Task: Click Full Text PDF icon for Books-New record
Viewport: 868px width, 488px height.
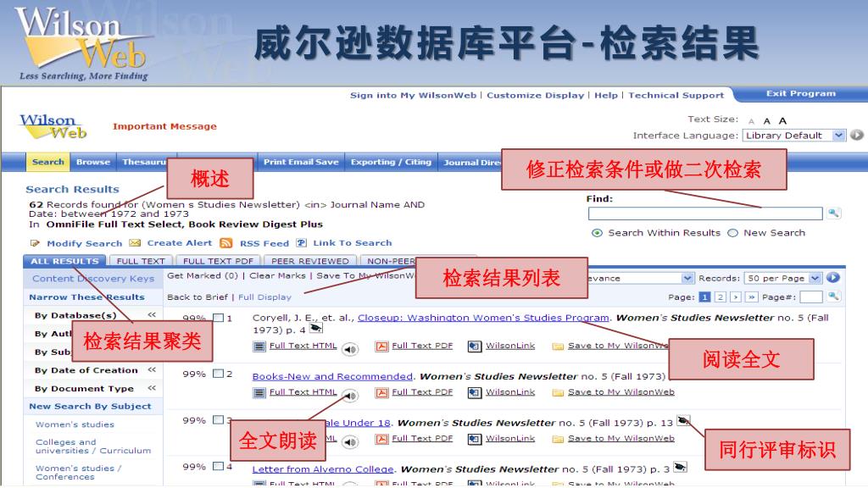Action: coord(381,393)
